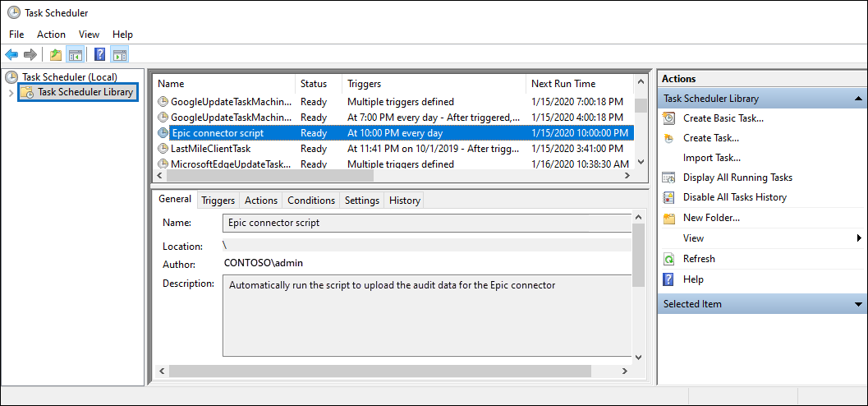Open the View menu
Viewport: 868px width, 406px height.
tap(90, 35)
